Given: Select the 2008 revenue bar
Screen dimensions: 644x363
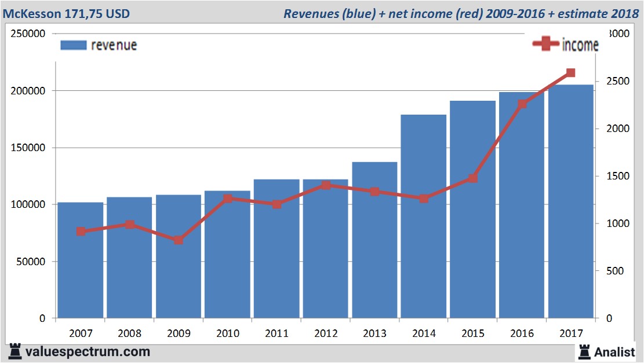Looking at the screenshot, I should [x=129, y=258].
